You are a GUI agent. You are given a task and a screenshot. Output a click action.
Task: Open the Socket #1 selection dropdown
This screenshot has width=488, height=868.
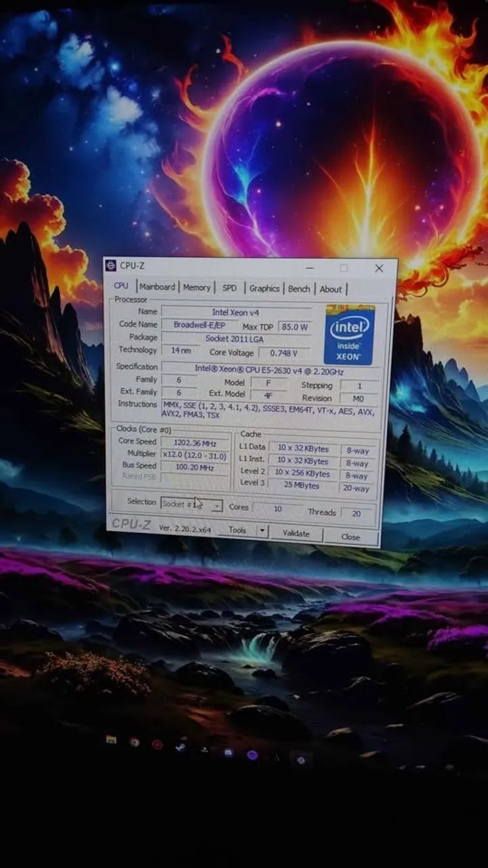[x=192, y=505]
